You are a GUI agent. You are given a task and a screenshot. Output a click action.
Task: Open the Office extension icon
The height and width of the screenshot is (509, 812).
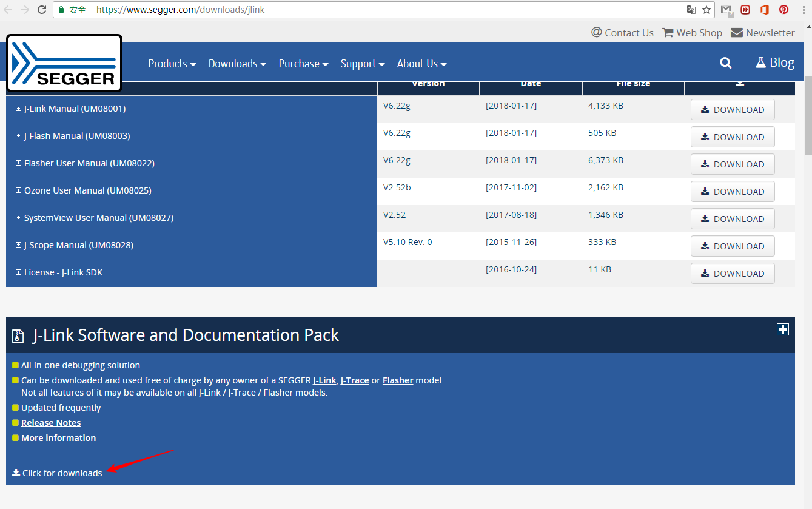pyautogui.click(x=765, y=10)
